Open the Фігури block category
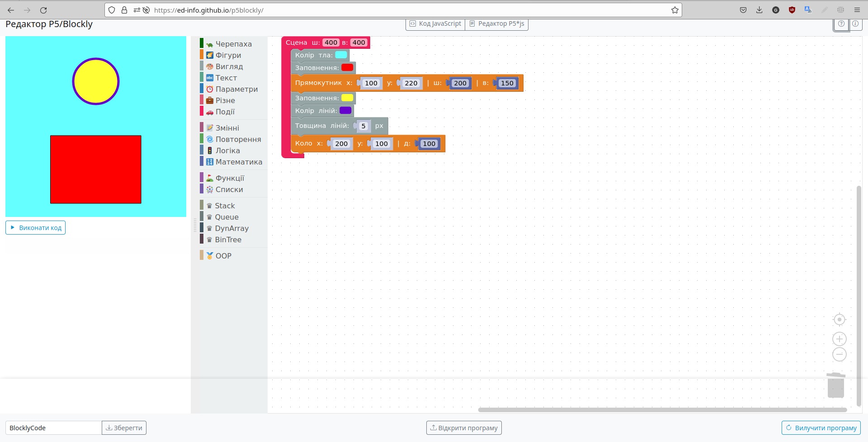The image size is (868, 442). tap(228, 55)
